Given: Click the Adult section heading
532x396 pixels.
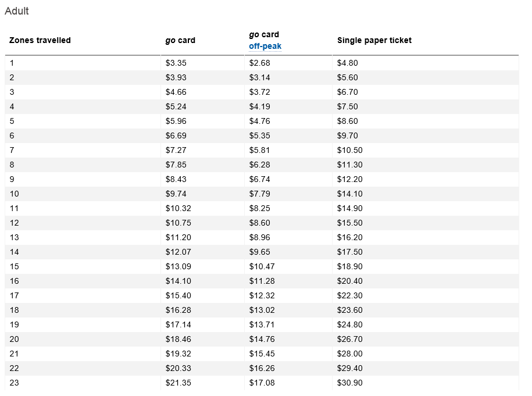Looking at the screenshot, I should point(17,11).
